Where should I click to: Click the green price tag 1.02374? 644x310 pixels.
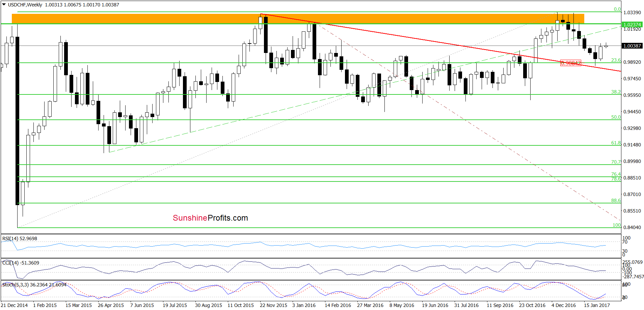[632, 25]
